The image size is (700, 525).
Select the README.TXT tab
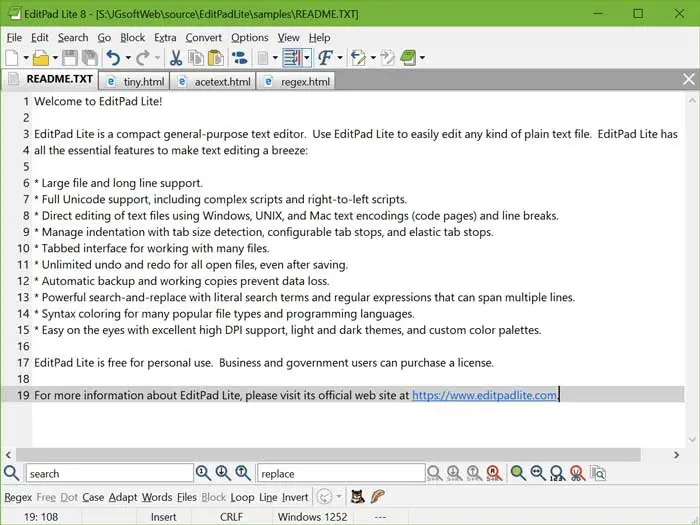(x=50, y=79)
